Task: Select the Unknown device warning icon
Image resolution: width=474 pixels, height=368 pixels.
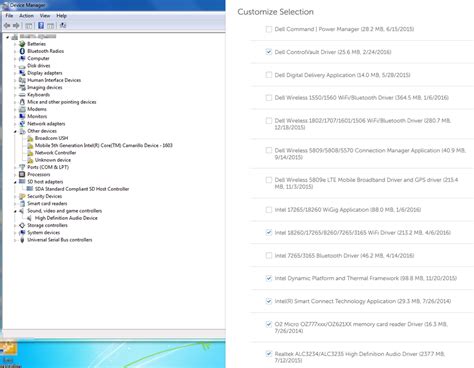Action: pyautogui.click(x=30, y=160)
